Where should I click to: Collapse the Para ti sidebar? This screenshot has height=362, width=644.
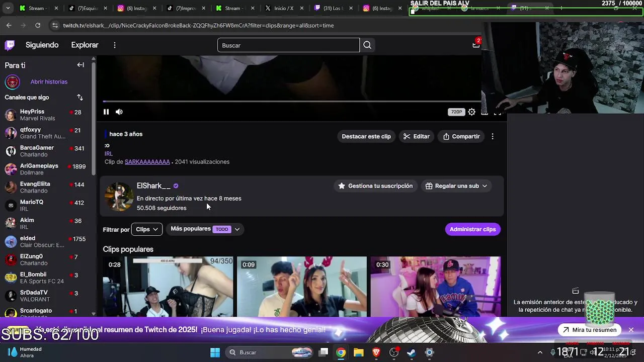pyautogui.click(x=80, y=65)
